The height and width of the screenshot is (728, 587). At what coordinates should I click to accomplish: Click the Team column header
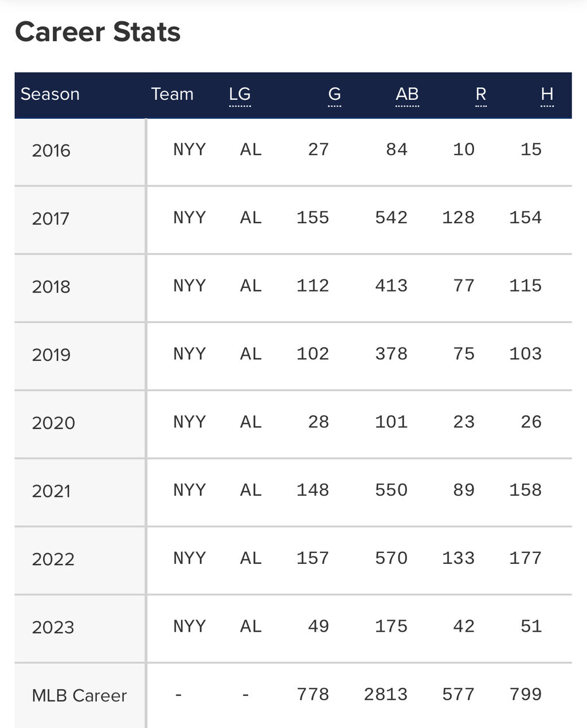click(x=172, y=94)
